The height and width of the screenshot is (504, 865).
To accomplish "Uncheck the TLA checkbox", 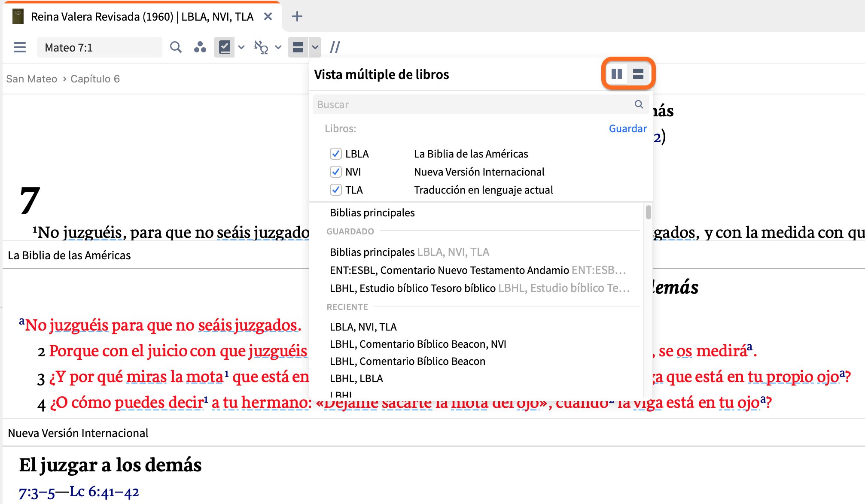I will click(335, 190).
